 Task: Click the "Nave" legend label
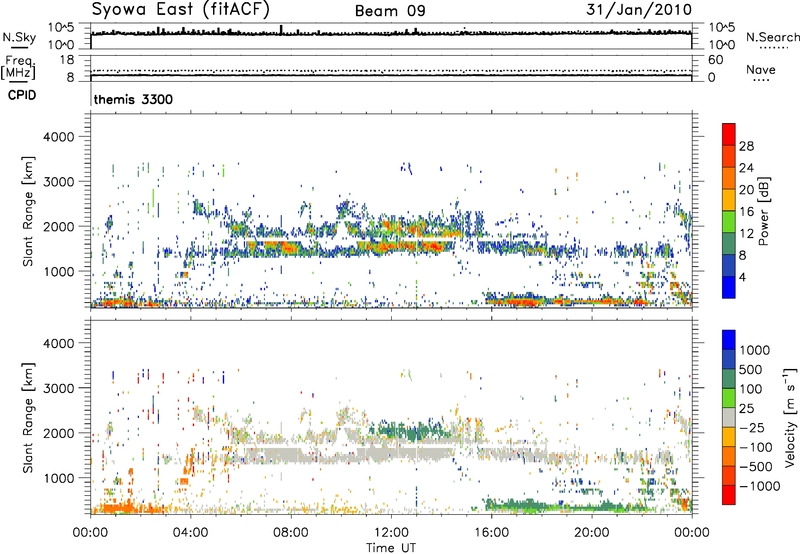point(761,69)
